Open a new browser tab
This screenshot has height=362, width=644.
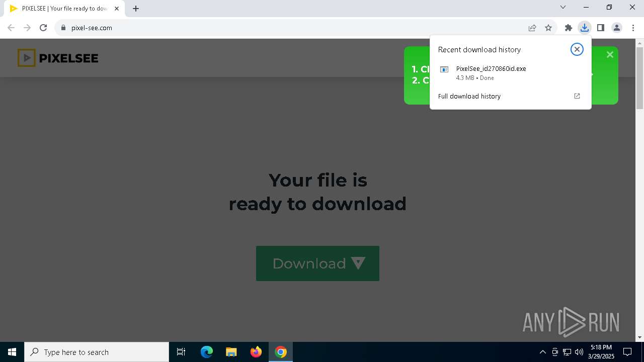(x=136, y=9)
